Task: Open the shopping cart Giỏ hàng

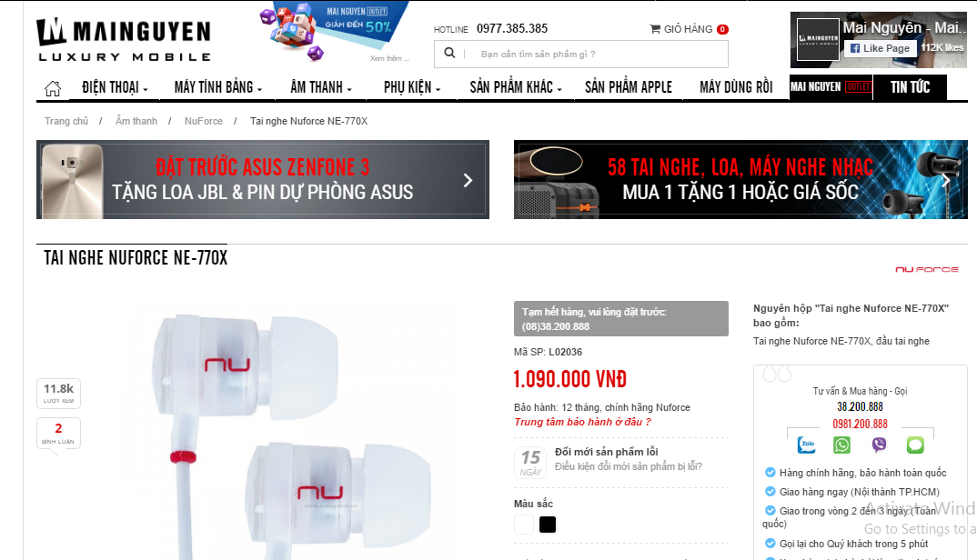Action: pos(689,29)
